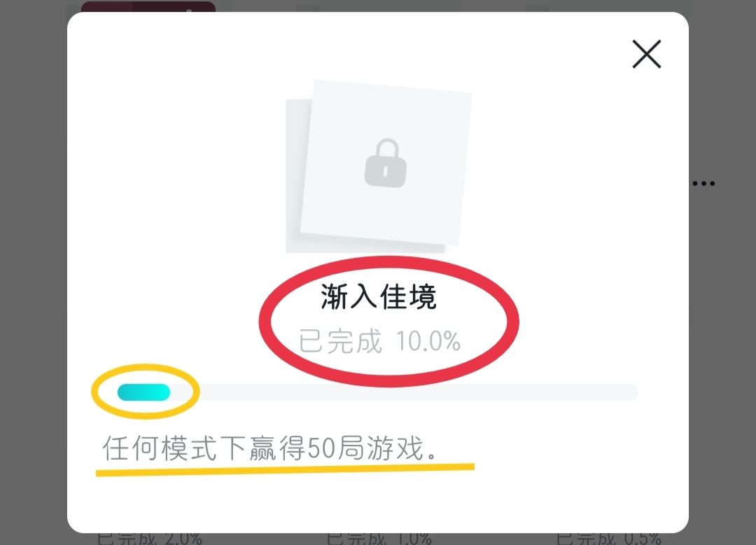Click the 已完成 label under the title

click(340, 341)
